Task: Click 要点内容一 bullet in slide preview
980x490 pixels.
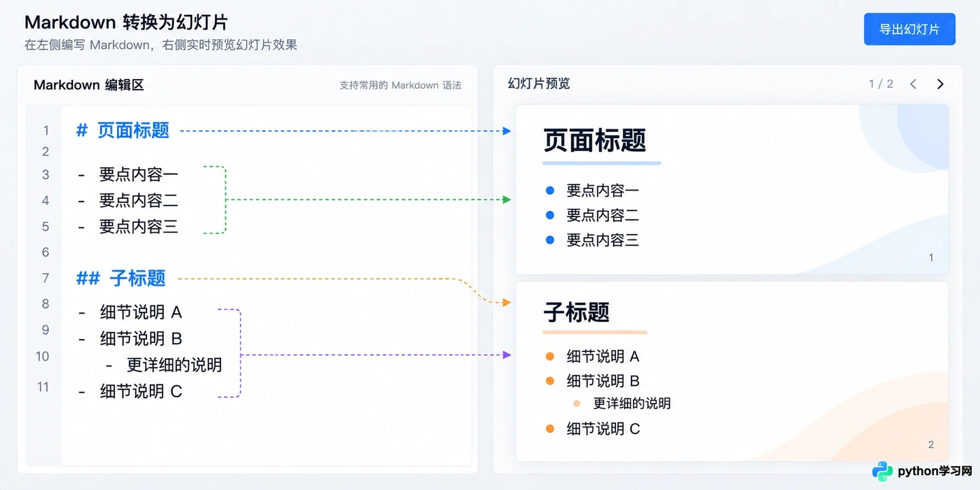Action: click(x=602, y=191)
